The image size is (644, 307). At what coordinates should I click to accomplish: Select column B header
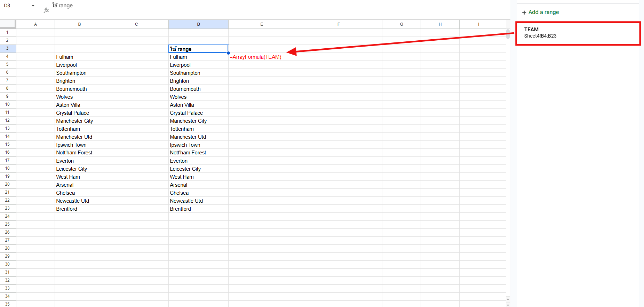pos(79,24)
